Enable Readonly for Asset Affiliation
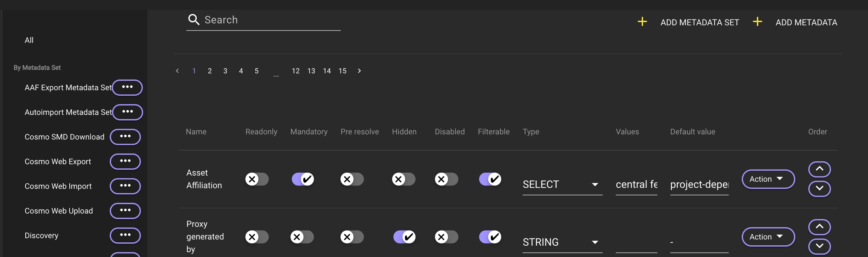Viewport: 868px width, 257px height. coord(257,179)
